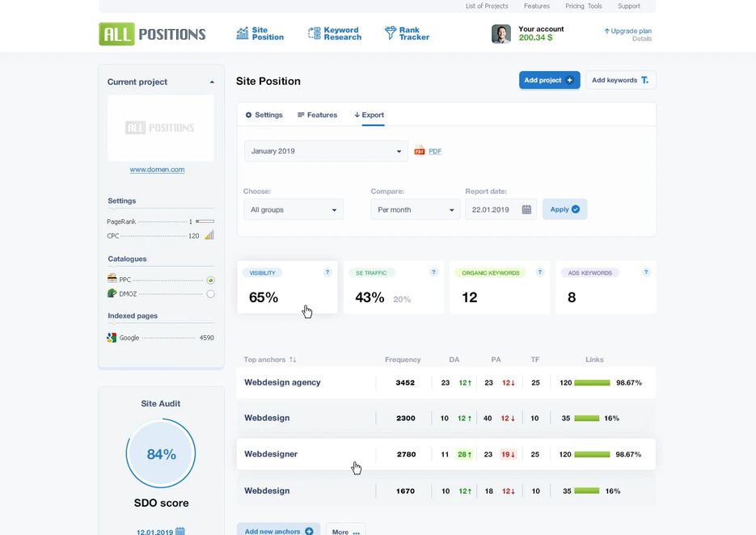Select the DMOZ catalogue radio button

click(211, 294)
